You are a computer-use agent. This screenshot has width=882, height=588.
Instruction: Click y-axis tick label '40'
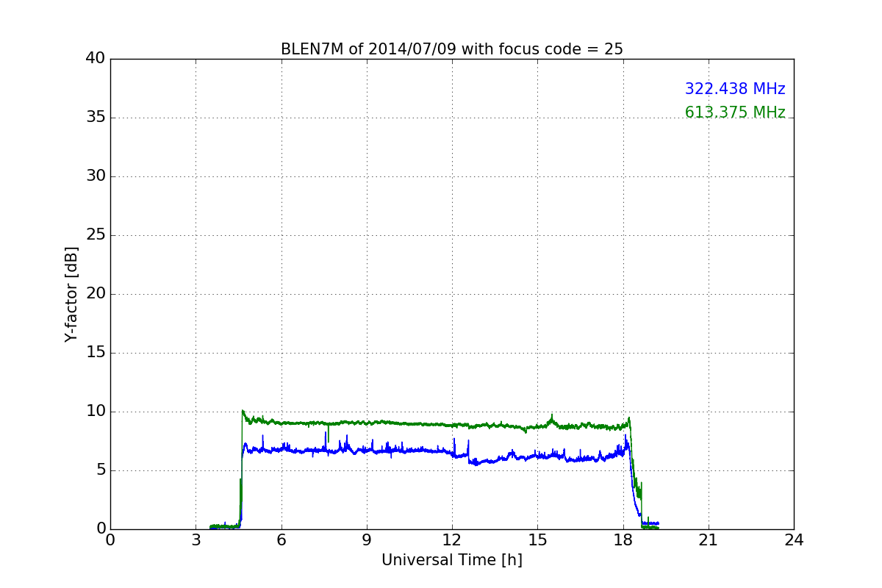click(x=96, y=59)
